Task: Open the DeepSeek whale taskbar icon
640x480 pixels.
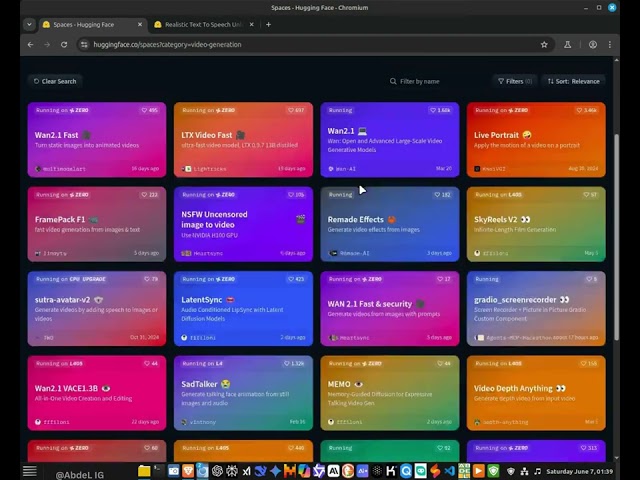Action: pos(260,471)
